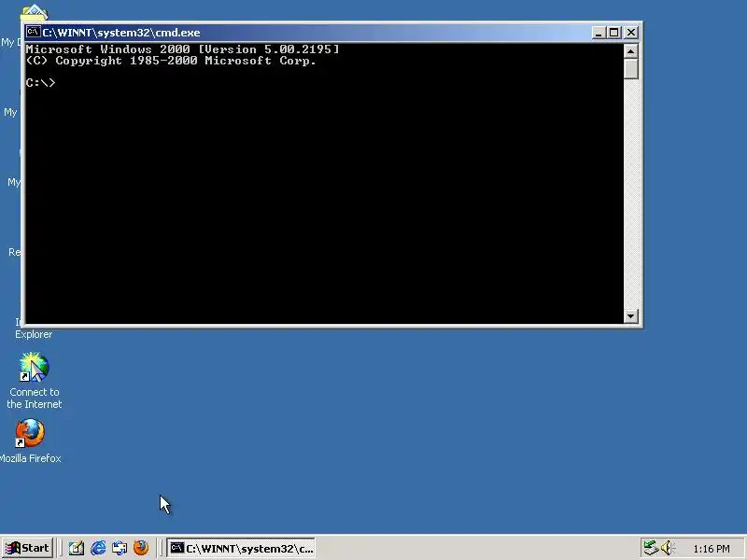The image size is (747, 560).
Task: Launch Show Desktop from quick launch bar
Action: coord(77,548)
